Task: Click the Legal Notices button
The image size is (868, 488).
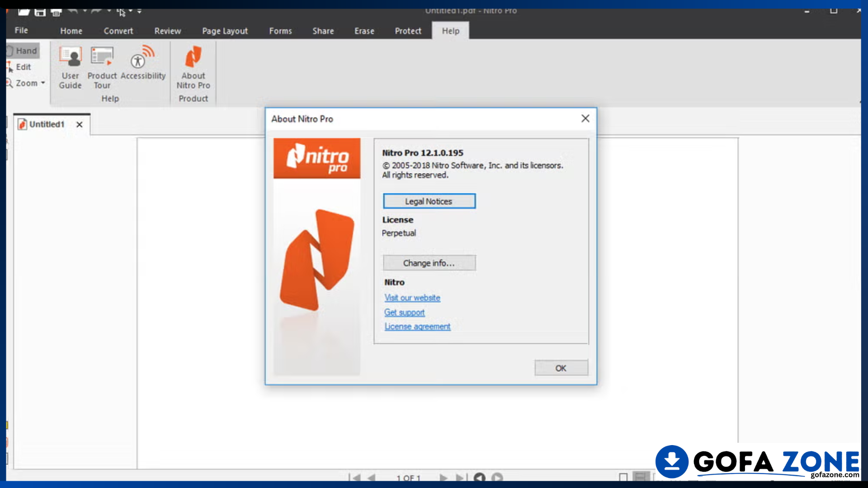Action: point(429,201)
